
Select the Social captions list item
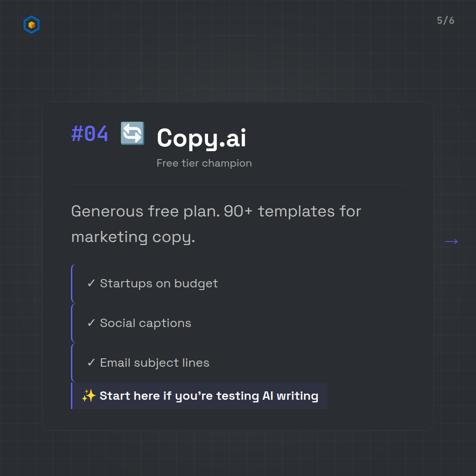[x=145, y=323]
